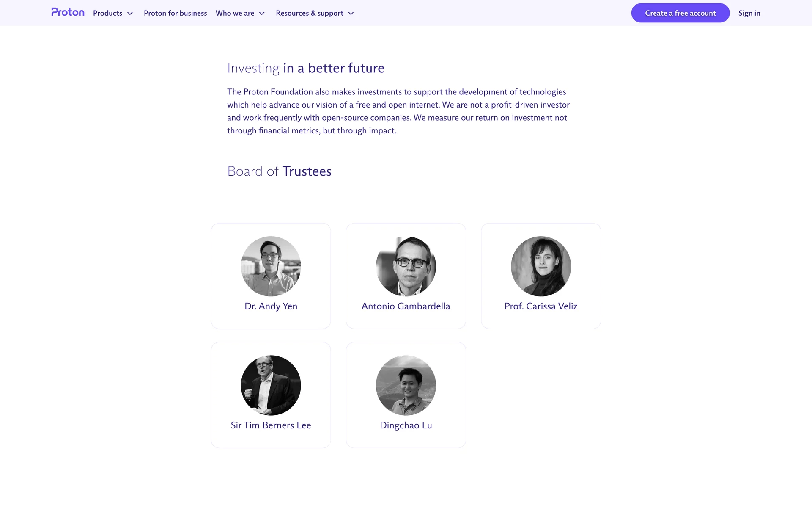Click the Sign in link

(749, 13)
